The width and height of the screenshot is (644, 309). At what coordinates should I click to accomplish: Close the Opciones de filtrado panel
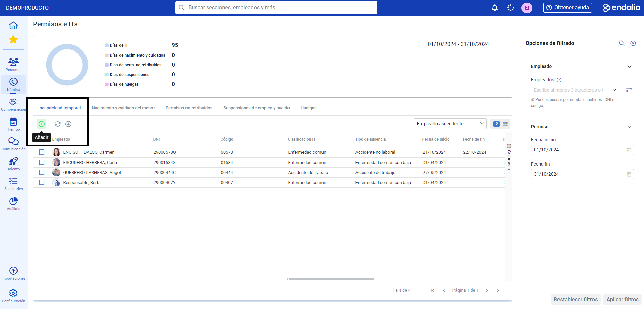(x=633, y=43)
